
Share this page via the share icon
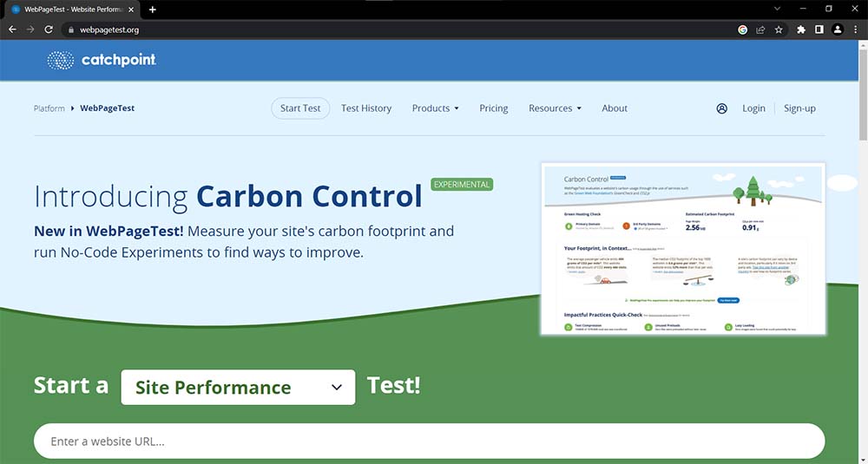click(760, 29)
